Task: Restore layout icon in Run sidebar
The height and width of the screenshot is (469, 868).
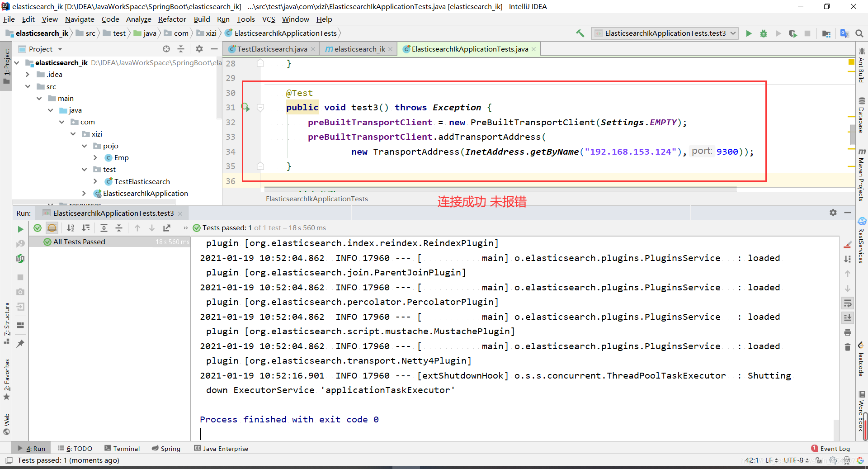Action: point(20,325)
